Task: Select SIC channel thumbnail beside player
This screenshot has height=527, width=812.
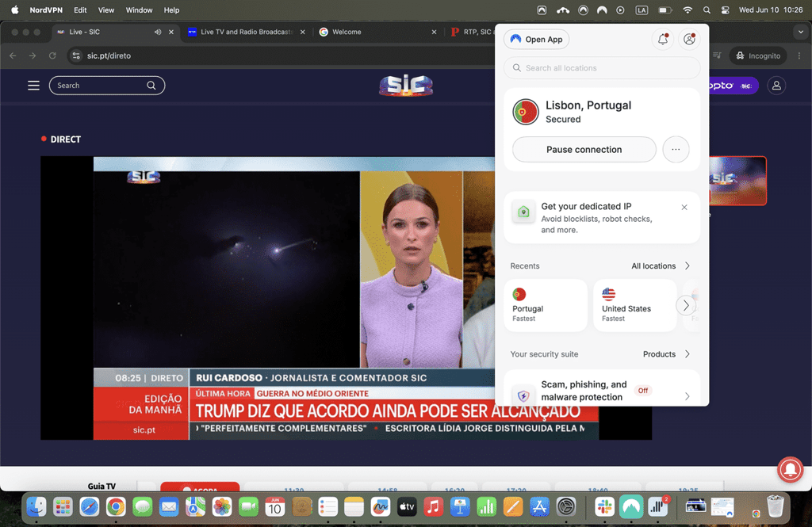Action: tap(737, 181)
